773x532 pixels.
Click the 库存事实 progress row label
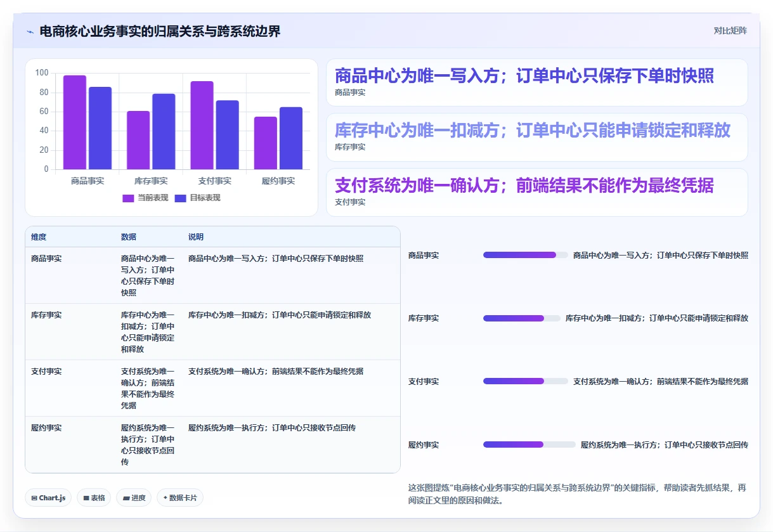click(x=424, y=318)
